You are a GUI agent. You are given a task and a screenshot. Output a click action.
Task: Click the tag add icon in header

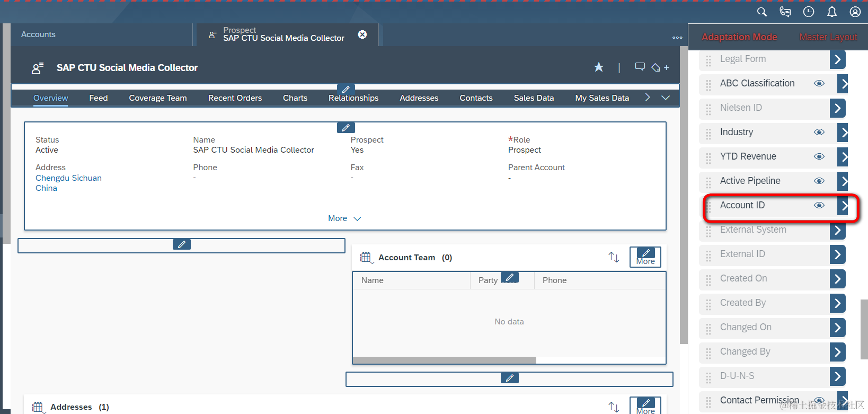tap(660, 67)
